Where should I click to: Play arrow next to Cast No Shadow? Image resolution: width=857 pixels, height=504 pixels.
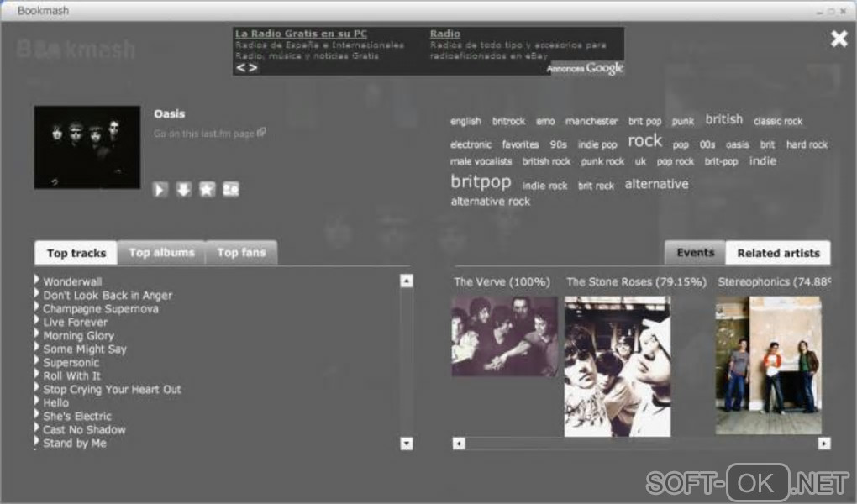(x=37, y=428)
